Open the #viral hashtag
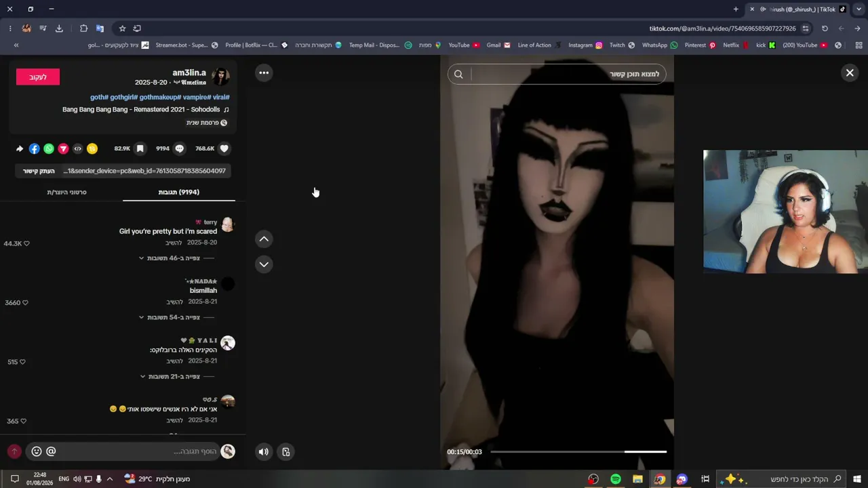868x488 pixels. point(221,97)
